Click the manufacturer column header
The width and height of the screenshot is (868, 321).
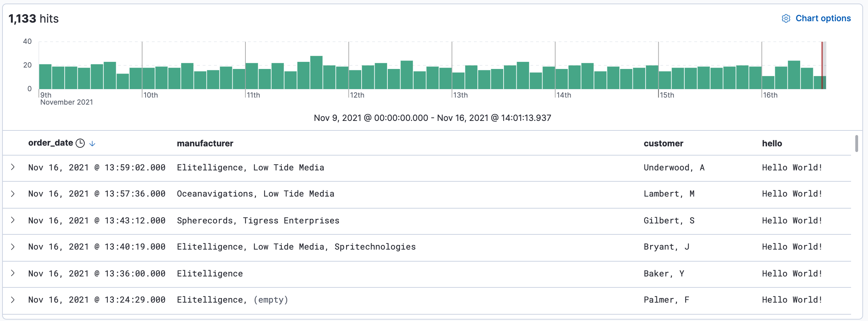205,144
